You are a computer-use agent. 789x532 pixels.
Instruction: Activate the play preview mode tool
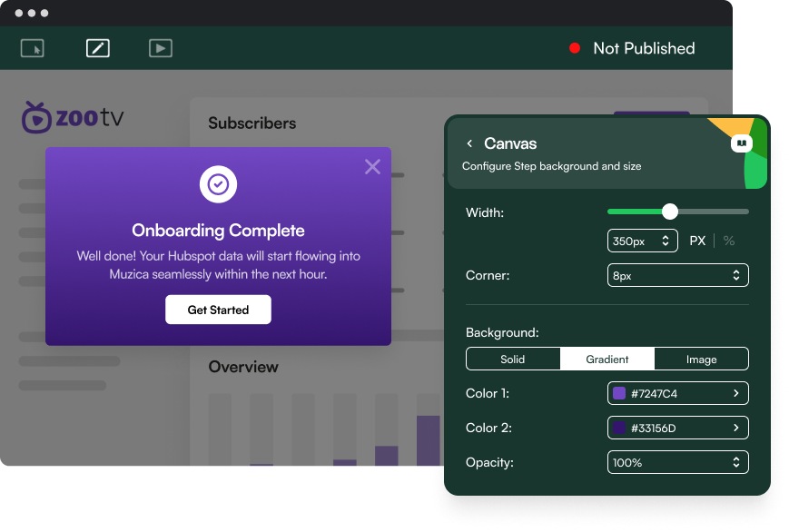(161, 48)
